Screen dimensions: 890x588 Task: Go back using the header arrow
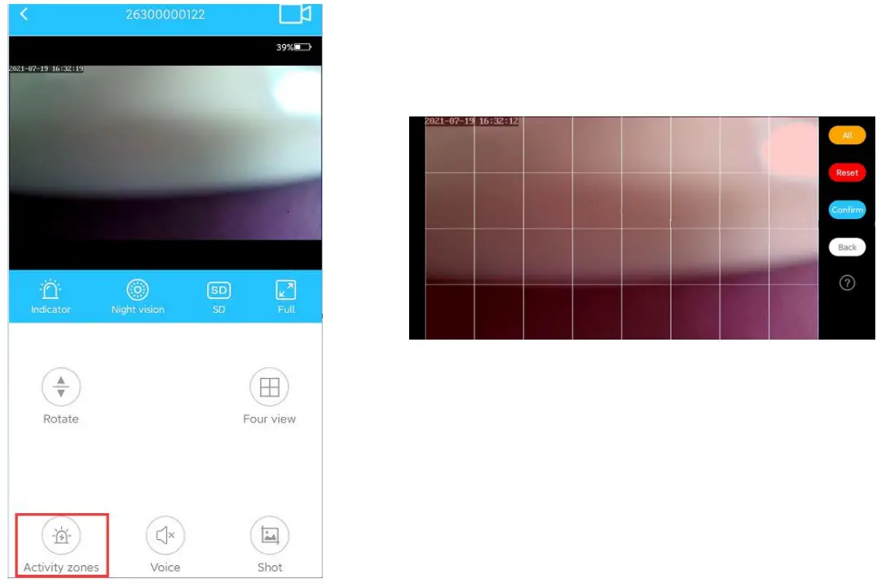coord(24,14)
